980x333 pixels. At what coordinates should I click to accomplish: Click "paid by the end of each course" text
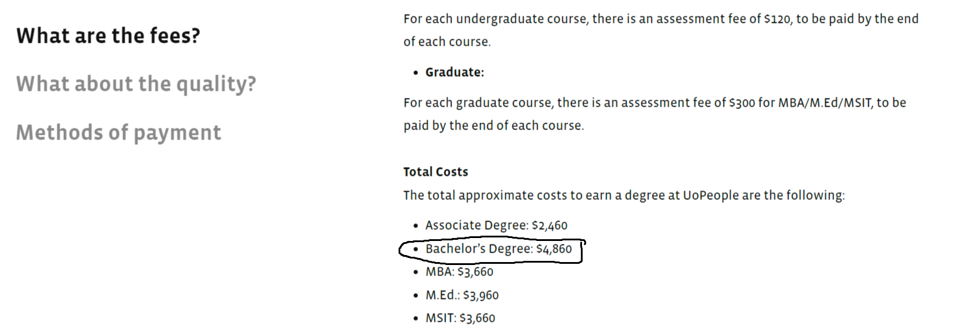coord(493,125)
